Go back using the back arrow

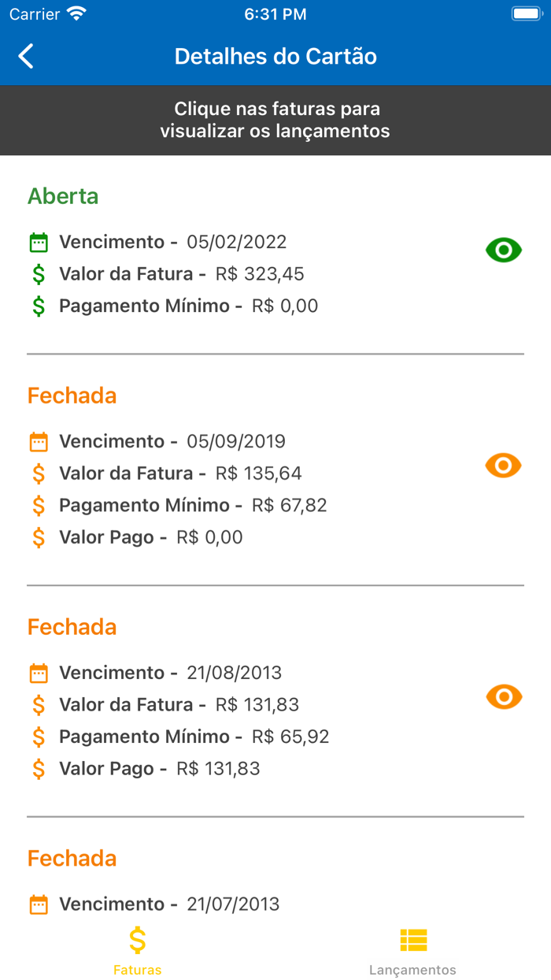[24, 55]
